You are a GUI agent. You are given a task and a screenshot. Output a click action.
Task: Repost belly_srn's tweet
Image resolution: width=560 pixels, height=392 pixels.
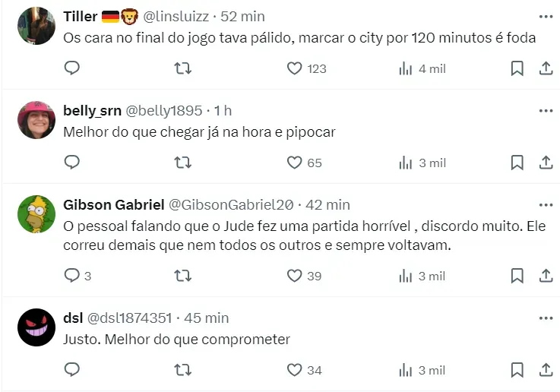click(x=183, y=163)
